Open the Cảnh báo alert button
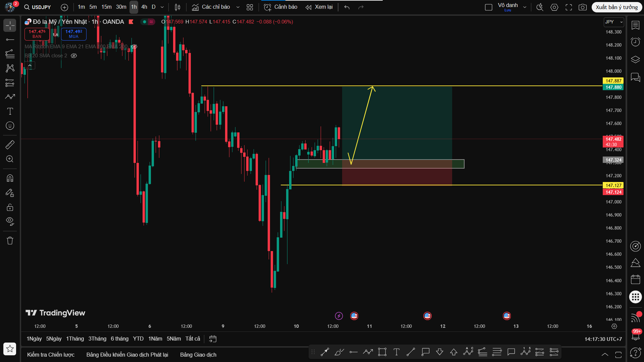 (281, 7)
